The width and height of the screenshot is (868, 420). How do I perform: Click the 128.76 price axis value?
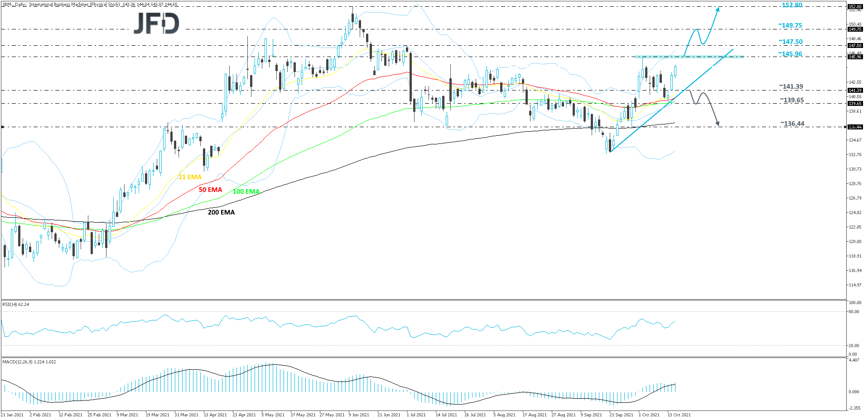pyautogui.click(x=855, y=184)
